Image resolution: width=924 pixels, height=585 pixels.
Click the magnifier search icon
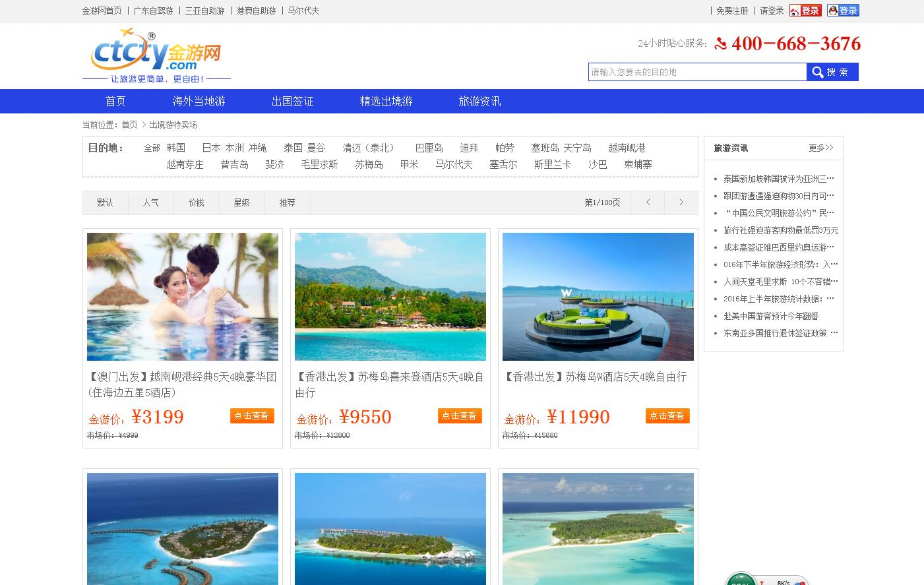tap(818, 71)
